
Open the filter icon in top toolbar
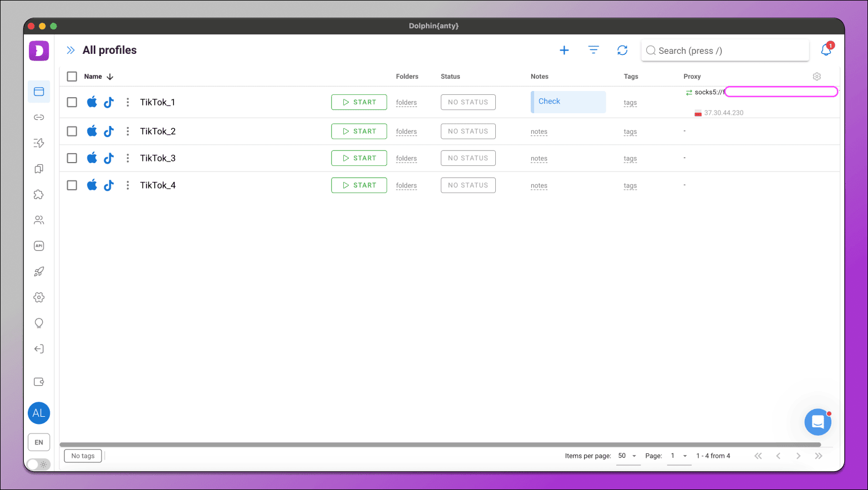[x=593, y=50]
